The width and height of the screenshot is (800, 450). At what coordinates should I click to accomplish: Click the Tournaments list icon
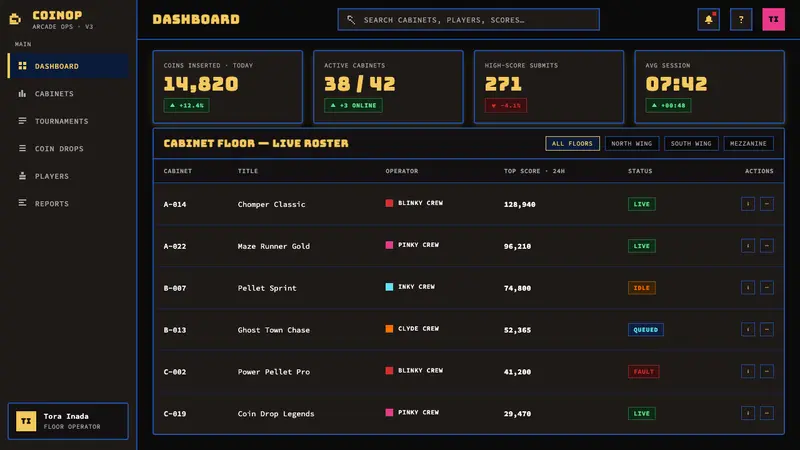click(x=22, y=121)
